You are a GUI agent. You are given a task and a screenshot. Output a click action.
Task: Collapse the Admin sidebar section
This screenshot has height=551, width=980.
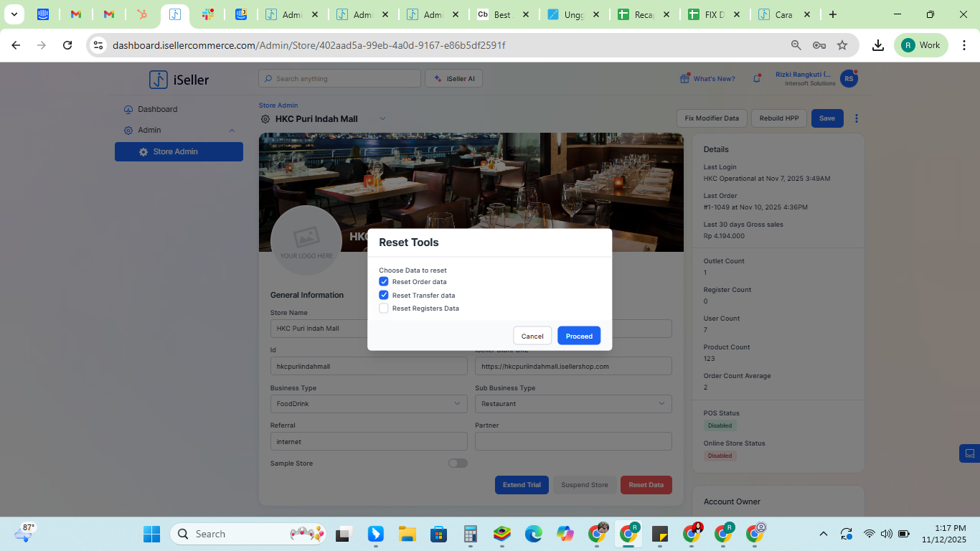(x=232, y=131)
